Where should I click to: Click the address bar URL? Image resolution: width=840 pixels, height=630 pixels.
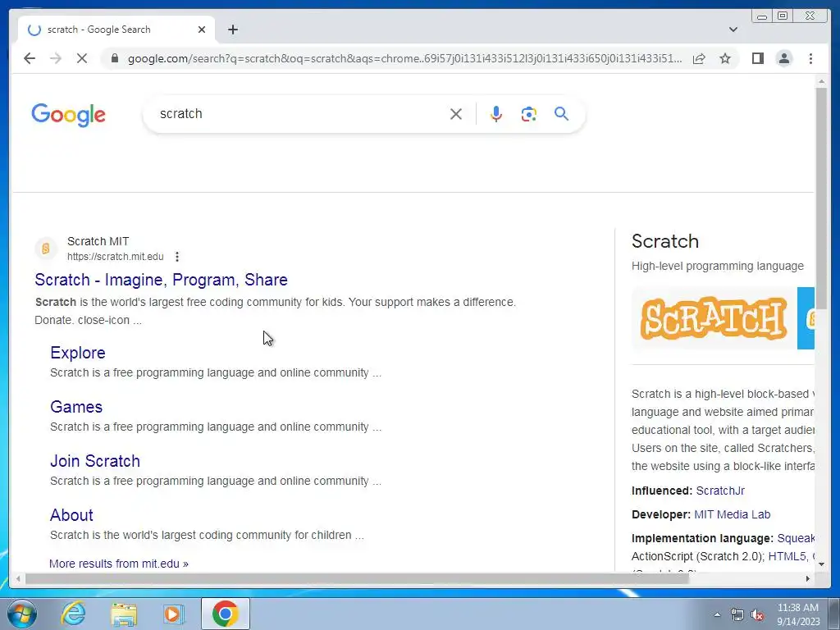pyautogui.click(x=404, y=58)
